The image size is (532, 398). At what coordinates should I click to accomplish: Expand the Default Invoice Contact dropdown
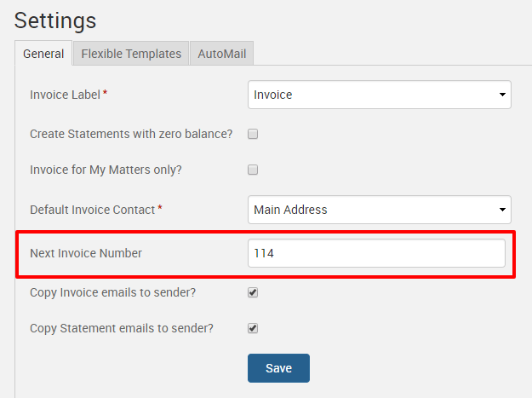click(x=379, y=209)
